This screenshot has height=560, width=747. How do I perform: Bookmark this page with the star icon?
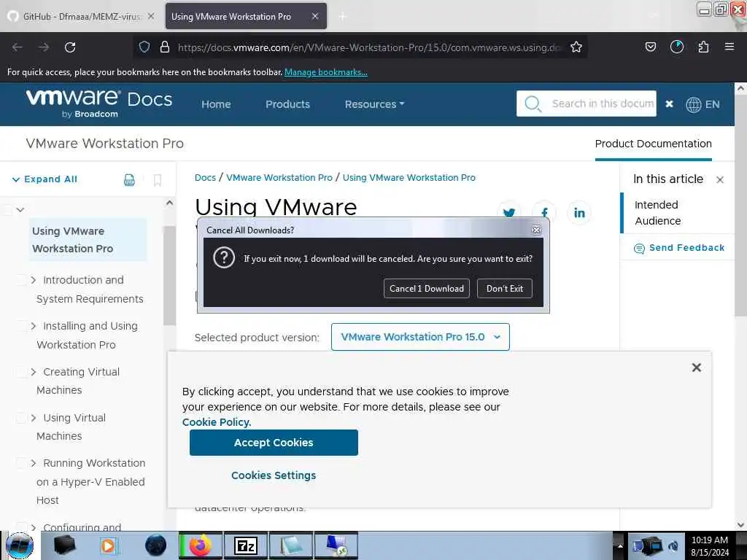(x=576, y=47)
